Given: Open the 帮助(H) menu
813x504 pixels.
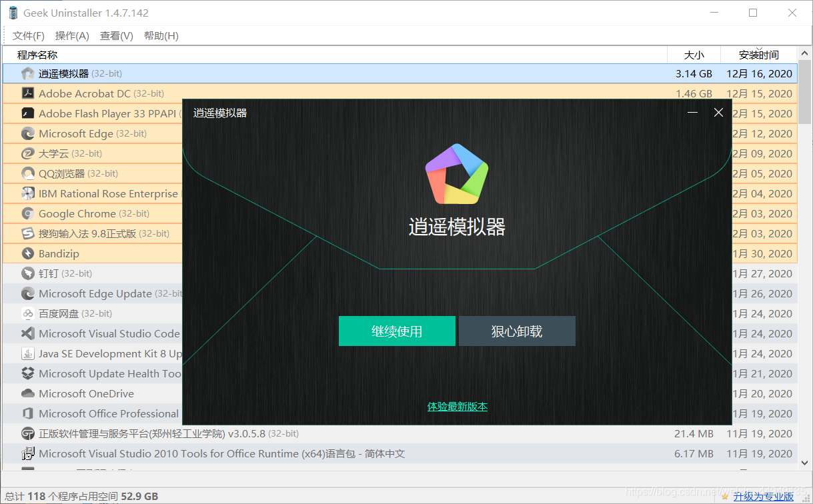Looking at the screenshot, I should click(x=161, y=36).
